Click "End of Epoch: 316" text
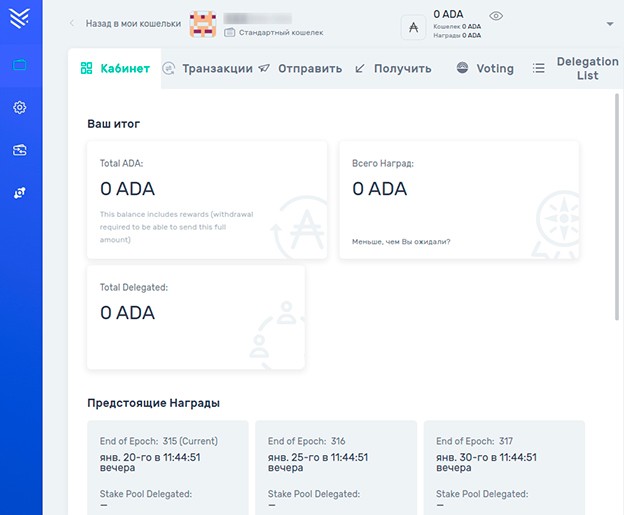Screen dimensions: 624x515 [x=306, y=441]
